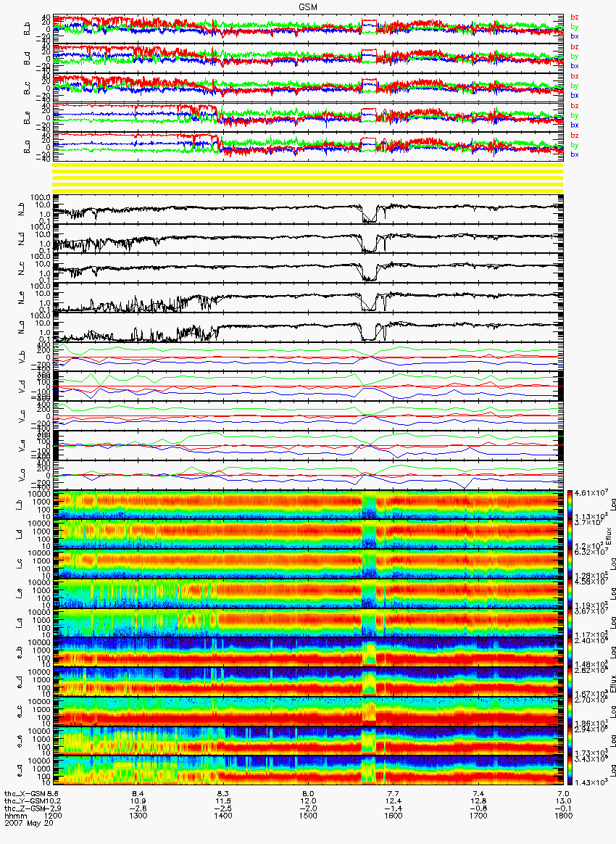Click the Z-GSM value -0.1
The image size is (616, 844).
click(563, 808)
